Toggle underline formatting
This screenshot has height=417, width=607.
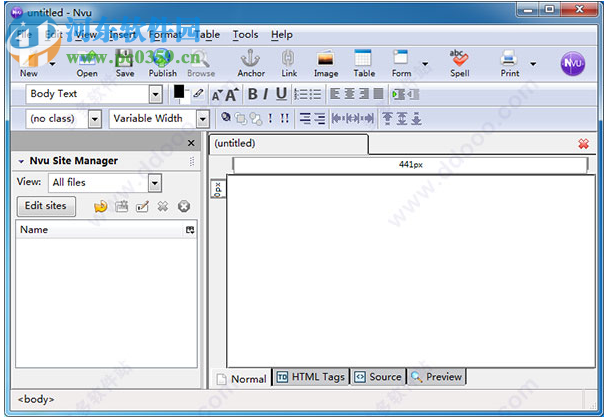coord(281,94)
